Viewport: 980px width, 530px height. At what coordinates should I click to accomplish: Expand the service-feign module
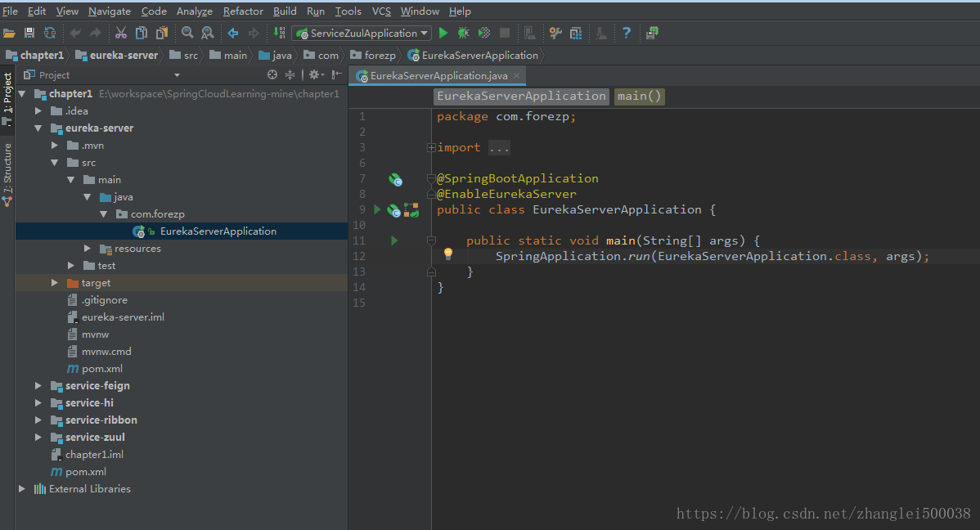coord(38,385)
